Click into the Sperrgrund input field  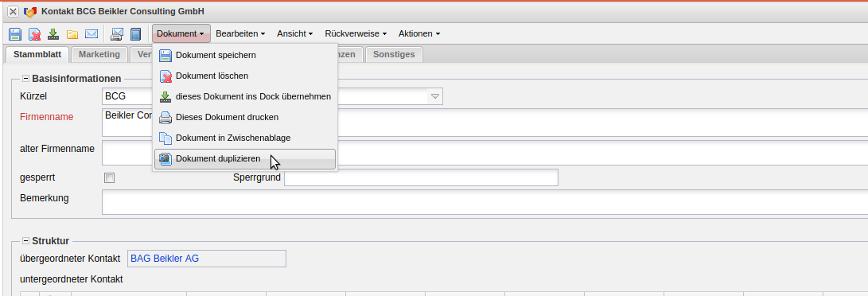tap(421, 177)
